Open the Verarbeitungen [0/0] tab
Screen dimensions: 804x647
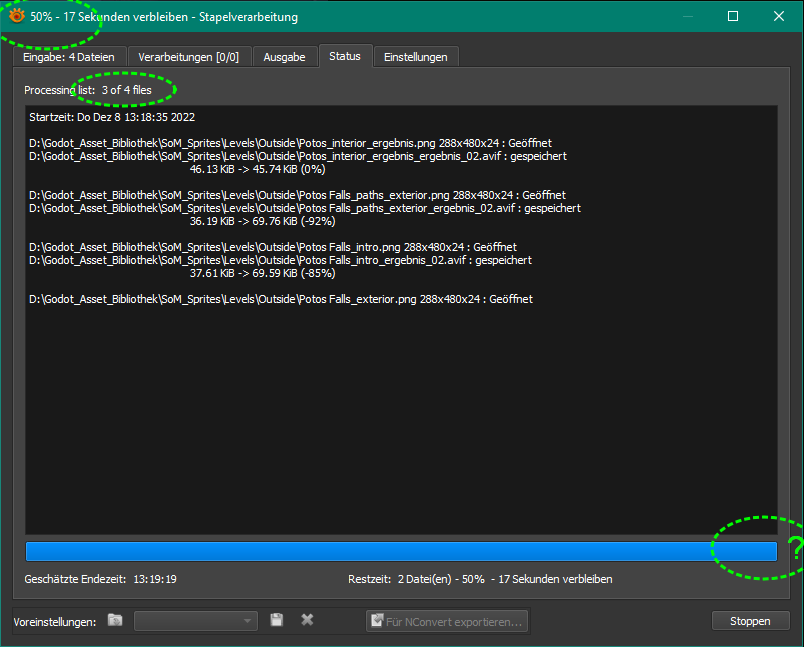[188, 57]
